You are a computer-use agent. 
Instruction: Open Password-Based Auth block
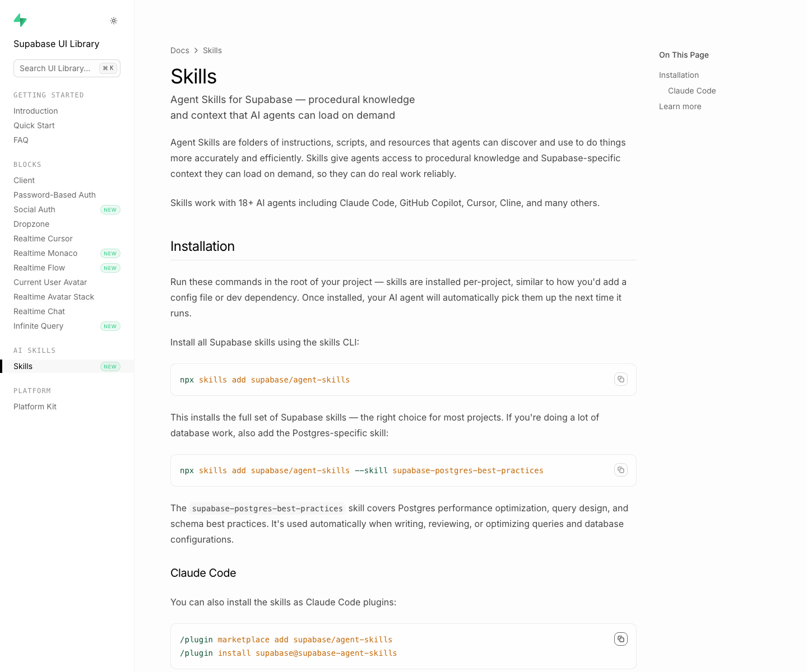tap(54, 195)
